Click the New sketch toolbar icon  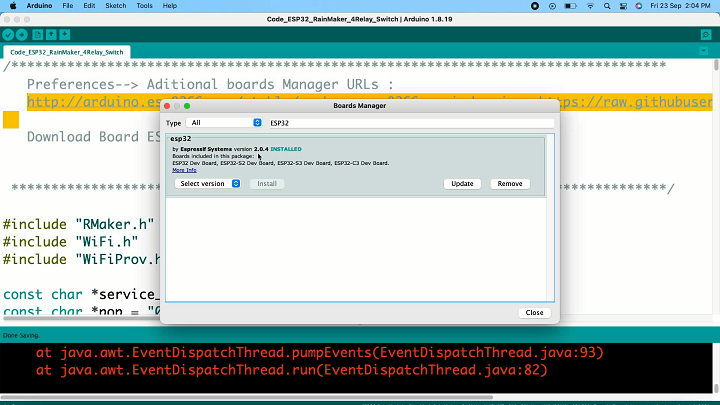(x=38, y=35)
